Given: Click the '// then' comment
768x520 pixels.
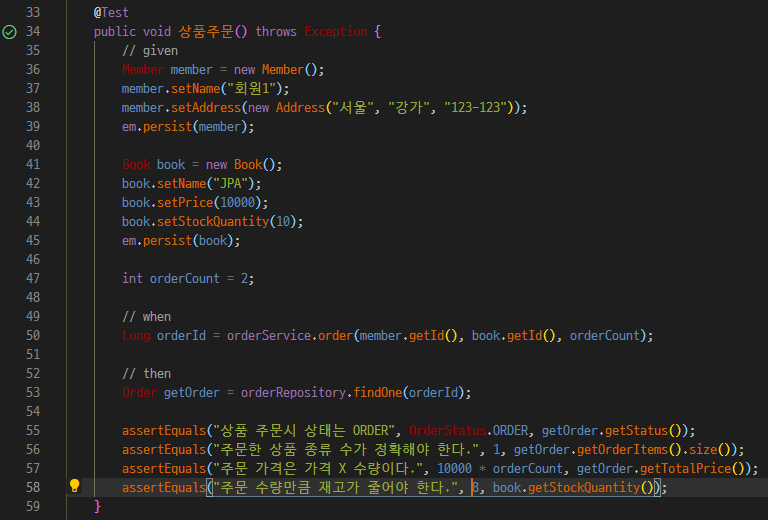Looking at the screenshot, I should 146,374.
